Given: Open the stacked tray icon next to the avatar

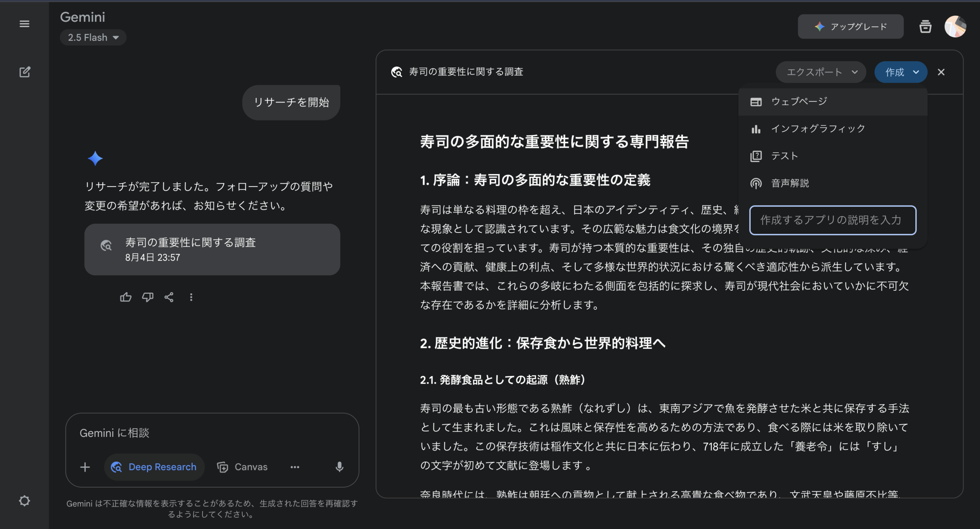Looking at the screenshot, I should click(925, 26).
